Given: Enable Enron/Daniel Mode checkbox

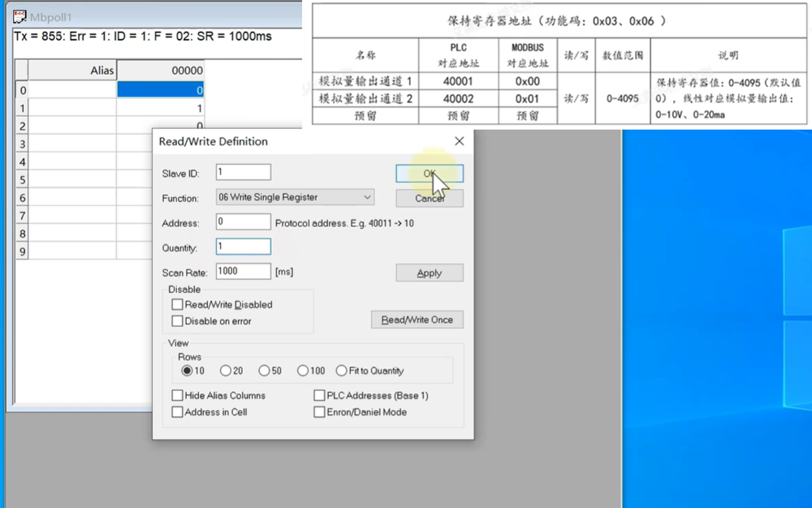Looking at the screenshot, I should pyautogui.click(x=319, y=412).
